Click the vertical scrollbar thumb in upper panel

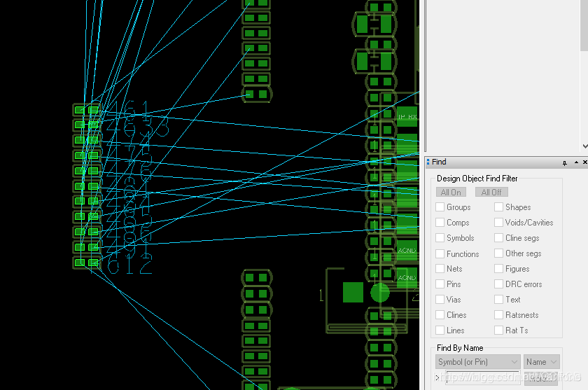(x=584, y=28)
